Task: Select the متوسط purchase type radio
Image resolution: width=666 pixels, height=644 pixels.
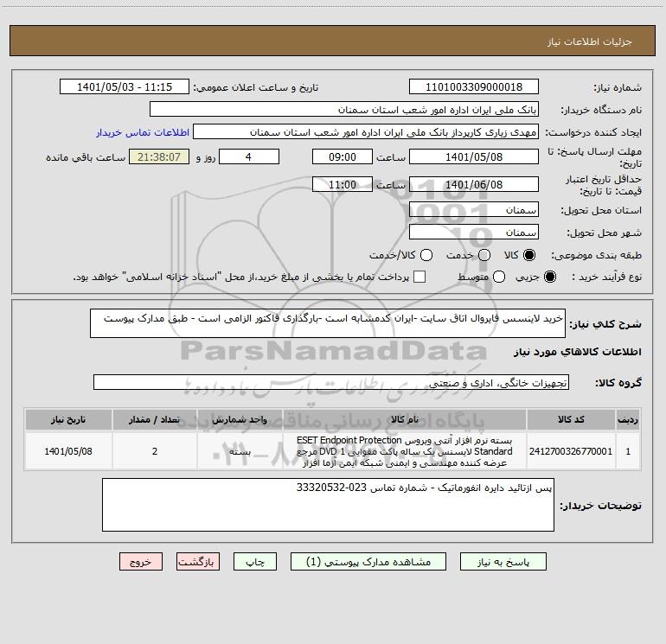Action: (499, 277)
